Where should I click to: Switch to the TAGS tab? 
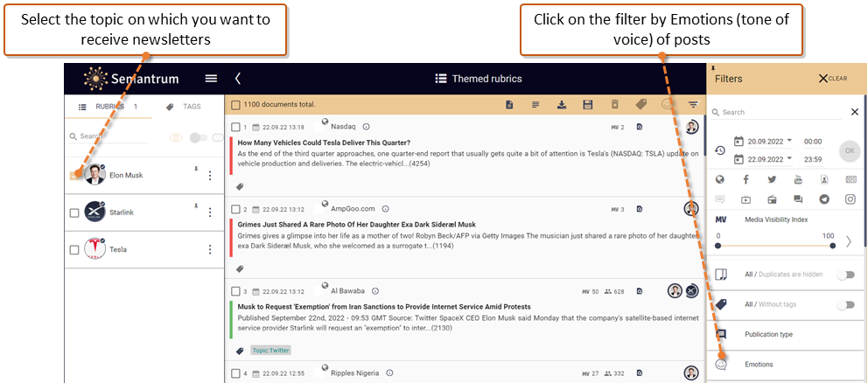click(x=184, y=107)
